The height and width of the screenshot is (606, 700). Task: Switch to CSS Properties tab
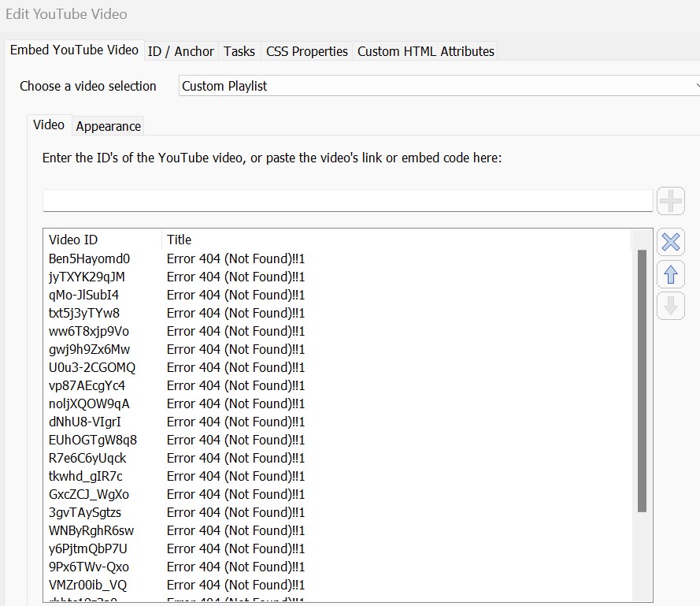[307, 51]
